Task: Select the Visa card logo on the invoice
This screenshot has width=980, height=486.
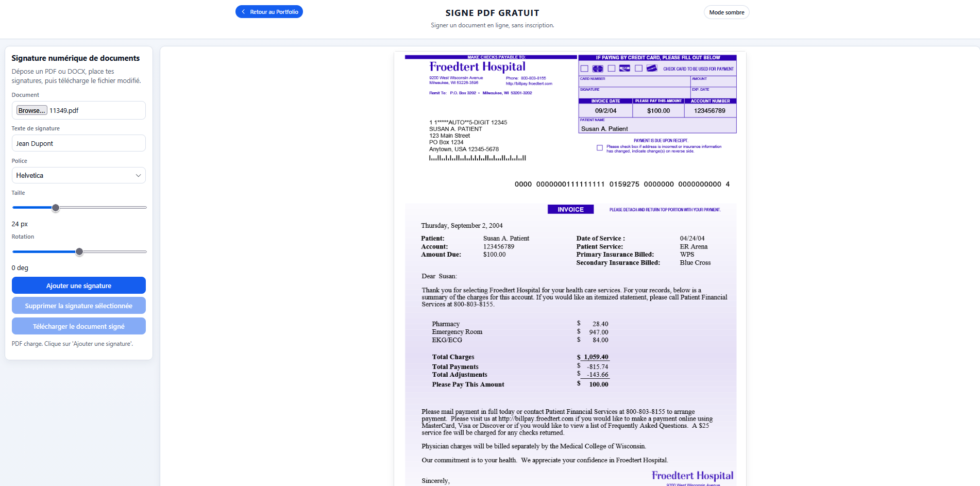Action: 624,68
